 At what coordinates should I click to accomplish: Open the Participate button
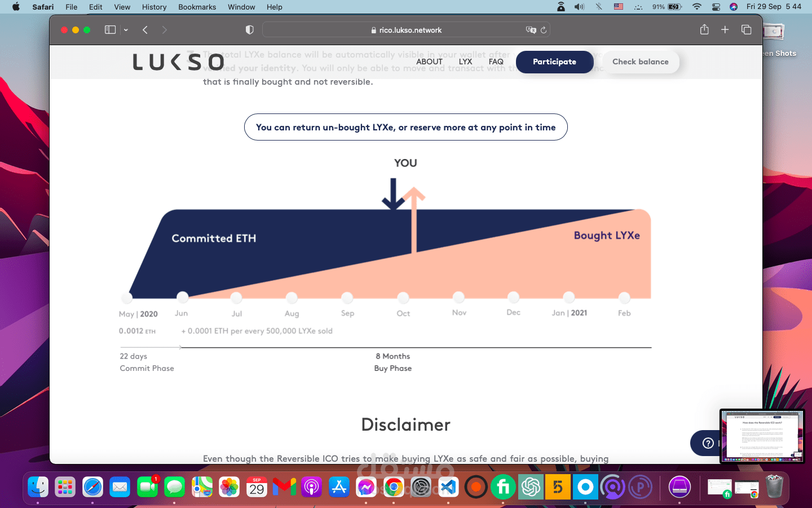554,62
